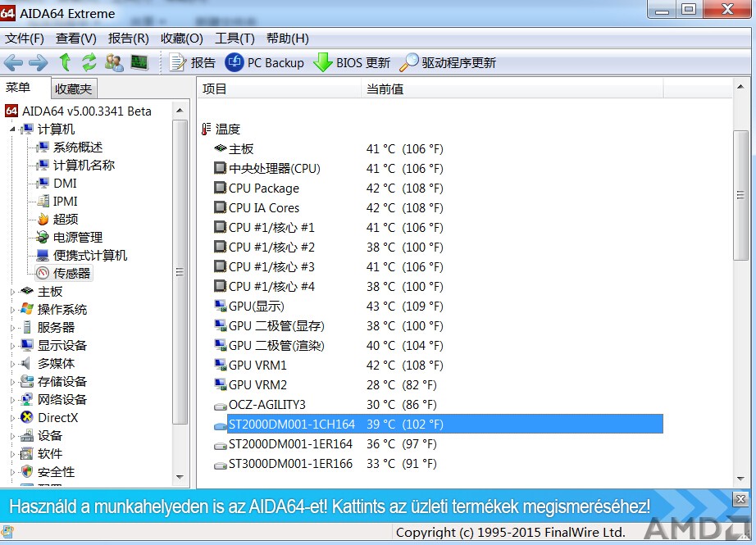The height and width of the screenshot is (545, 756).
Task: Expand the 主板 tree node
Action: pyautogui.click(x=13, y=292)
